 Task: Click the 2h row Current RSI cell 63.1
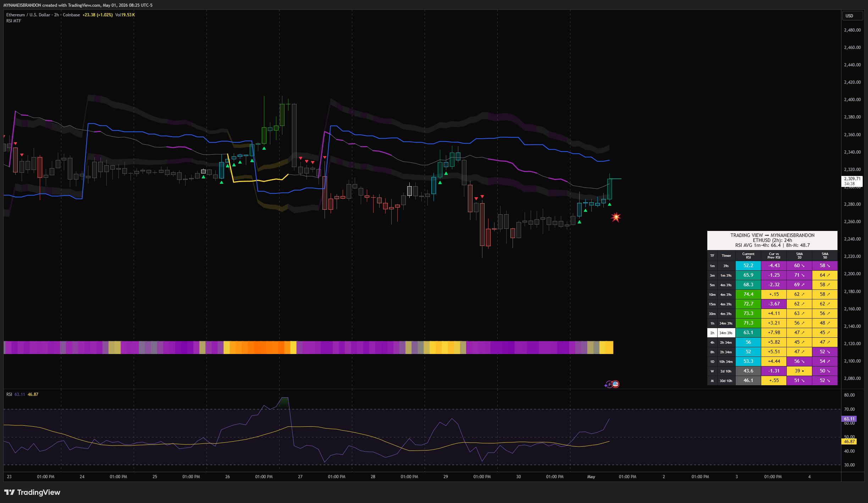click(748, 333)
